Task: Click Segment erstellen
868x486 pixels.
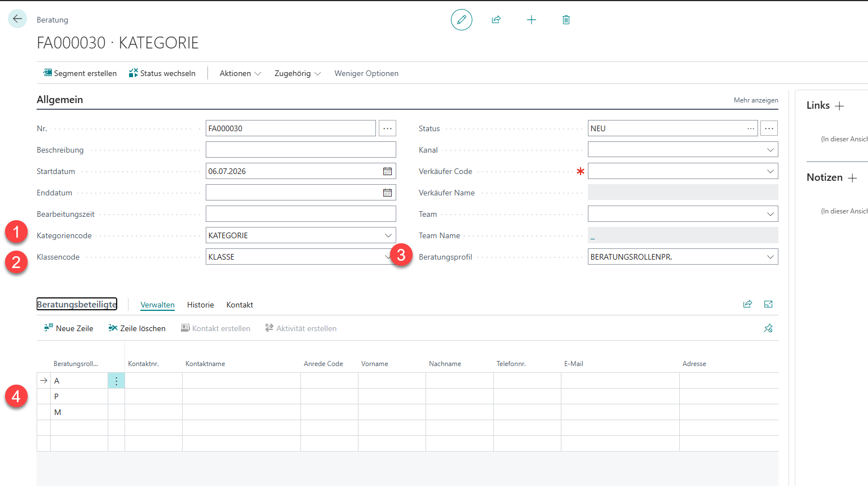Action: [x=80, y=73]
